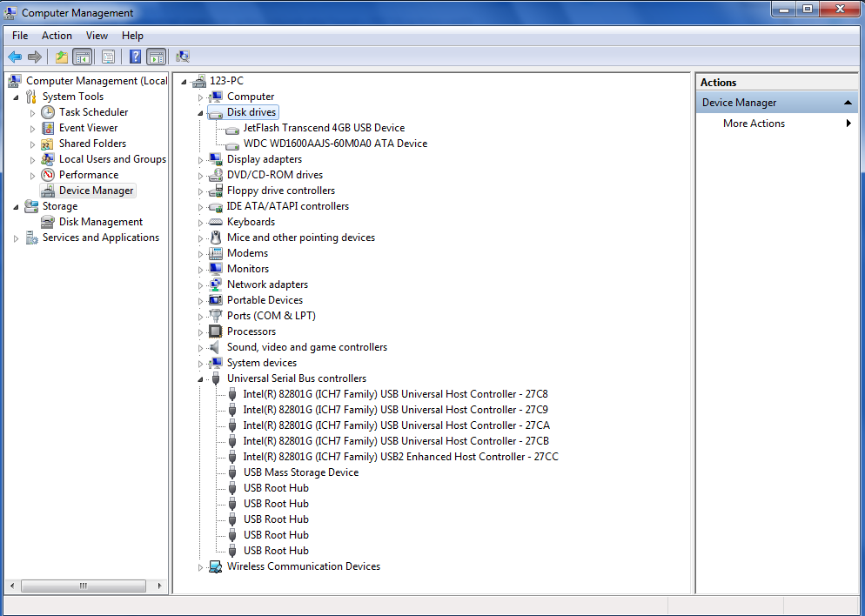Click the Task Scheduler clock icon
This screenshot has width=865, height=616.
pos(48,112)
